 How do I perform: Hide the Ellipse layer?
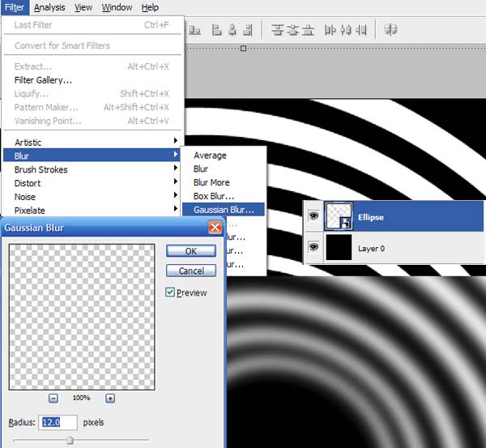point(313,215)
